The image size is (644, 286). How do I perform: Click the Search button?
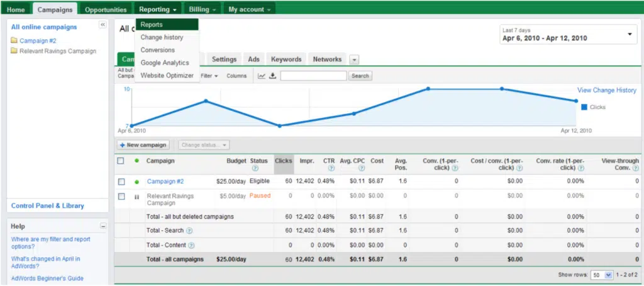[x=360, y=76]
